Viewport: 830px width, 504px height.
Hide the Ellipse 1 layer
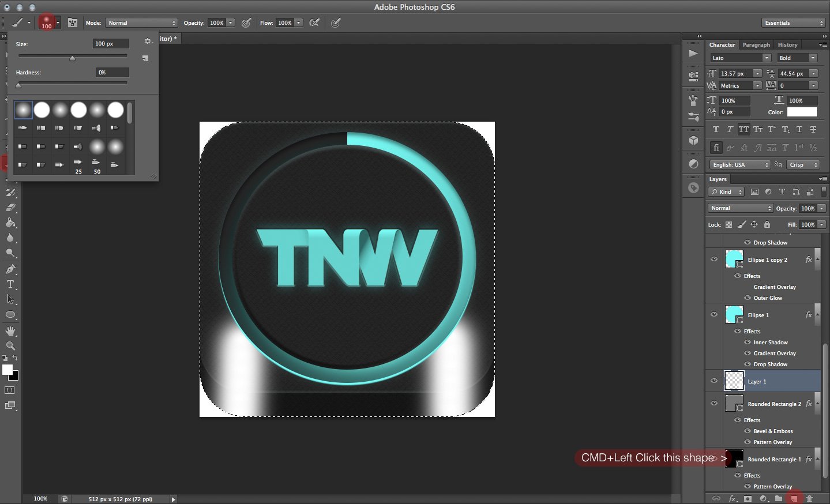[x=714, y=315]
